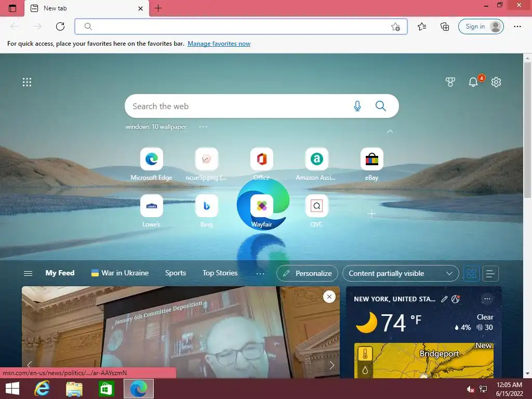532x399 pixels.
Task: Click windows 10 wallpaper suggested search
Action: pyautogui.click(x=156, y=127)
